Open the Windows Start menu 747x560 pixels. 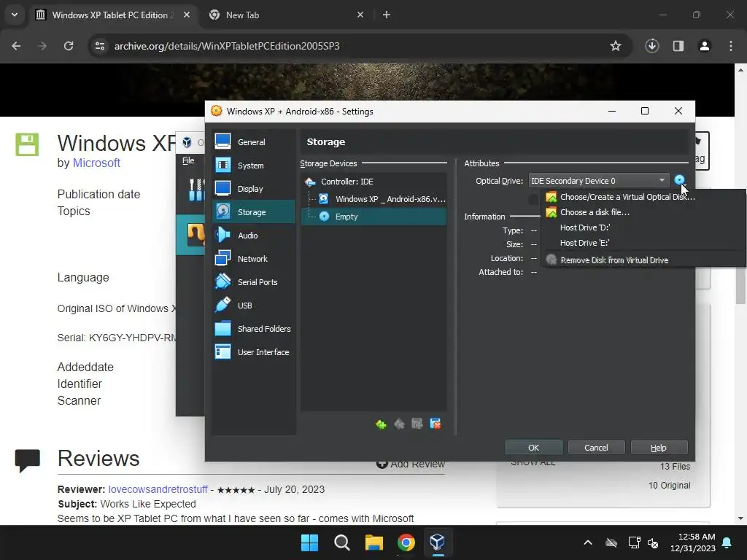(x=309, y=542)
